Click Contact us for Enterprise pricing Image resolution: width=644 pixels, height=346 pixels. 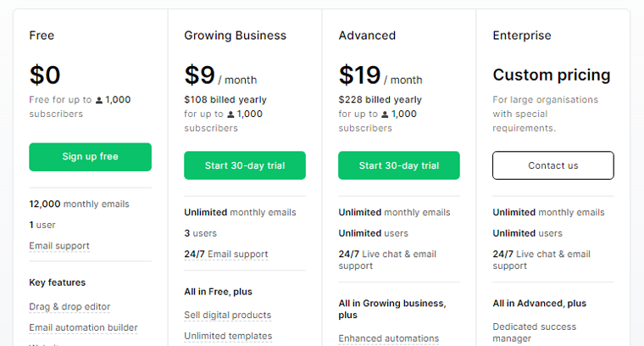click(x=553, y=165)
